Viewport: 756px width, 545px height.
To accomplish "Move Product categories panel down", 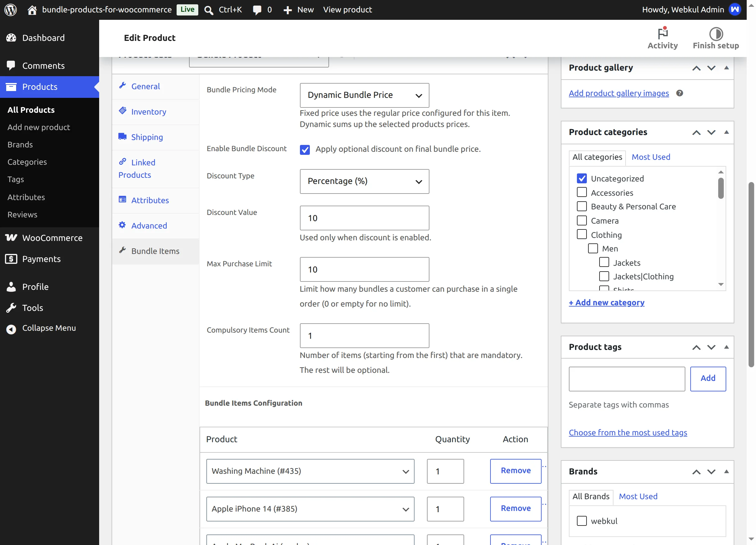I will [x=711, y=132].
